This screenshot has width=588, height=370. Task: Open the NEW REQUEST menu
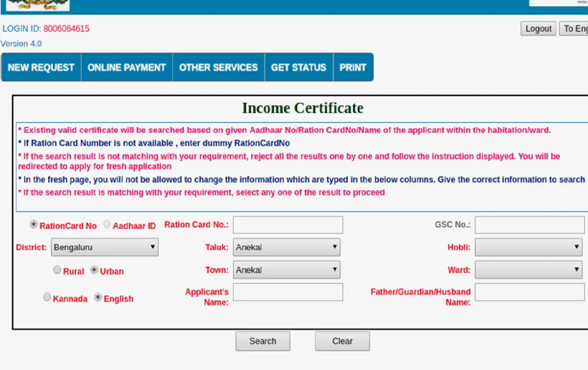pyautogui.click(x=41, y=67)
